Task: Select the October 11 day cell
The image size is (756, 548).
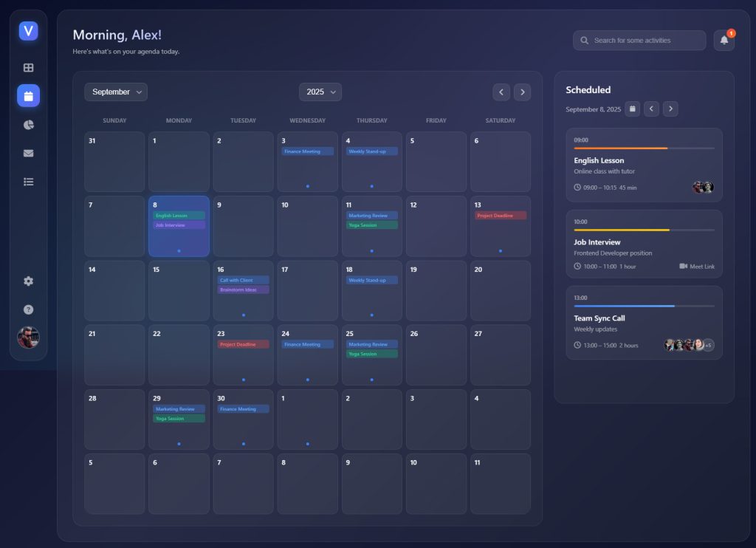Action: pyautogui.click(x=501, y=484)
